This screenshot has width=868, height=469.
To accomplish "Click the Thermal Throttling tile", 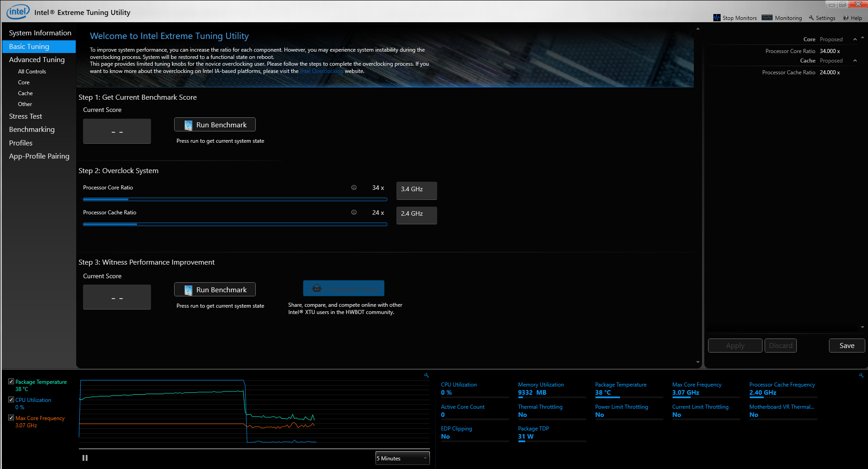I will click(x=551, y=411).
